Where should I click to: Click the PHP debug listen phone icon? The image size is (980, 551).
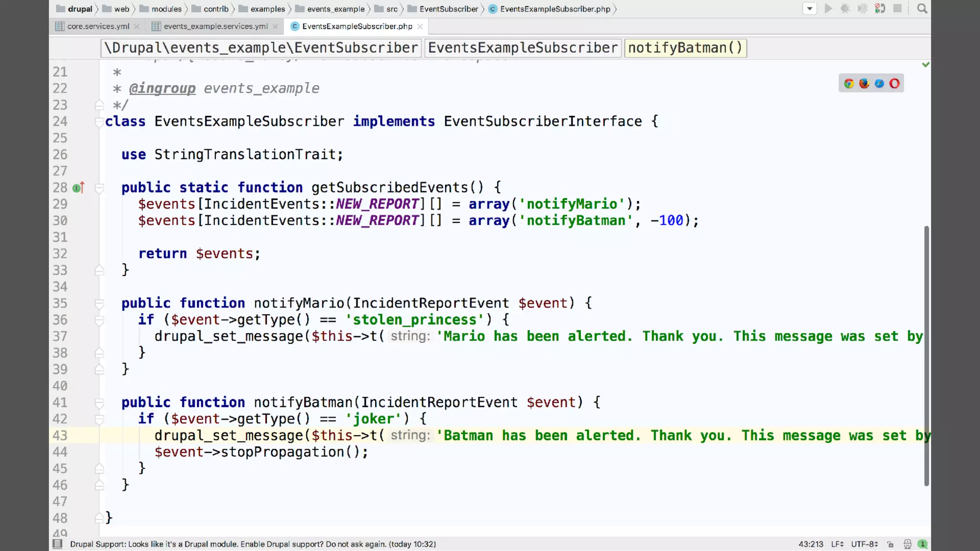click(x=880, y=9)
